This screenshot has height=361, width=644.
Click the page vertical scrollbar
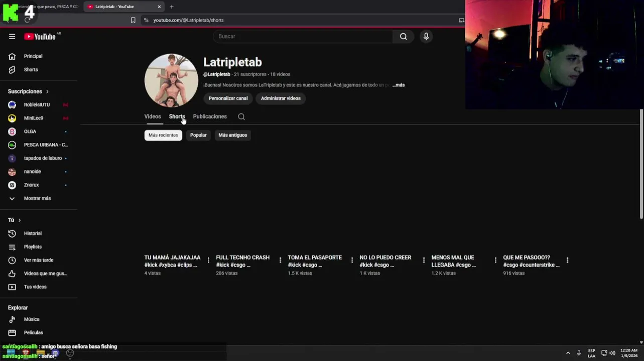(x=641, y=164)
